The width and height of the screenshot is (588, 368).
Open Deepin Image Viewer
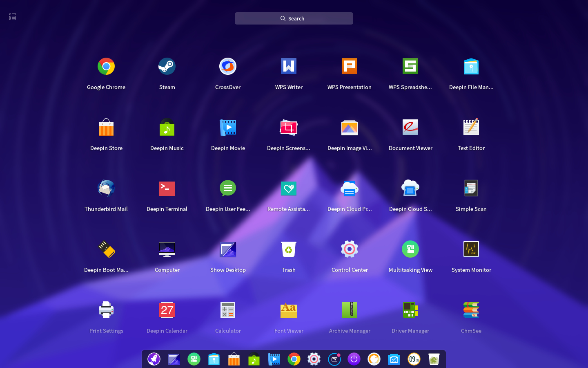350,127
